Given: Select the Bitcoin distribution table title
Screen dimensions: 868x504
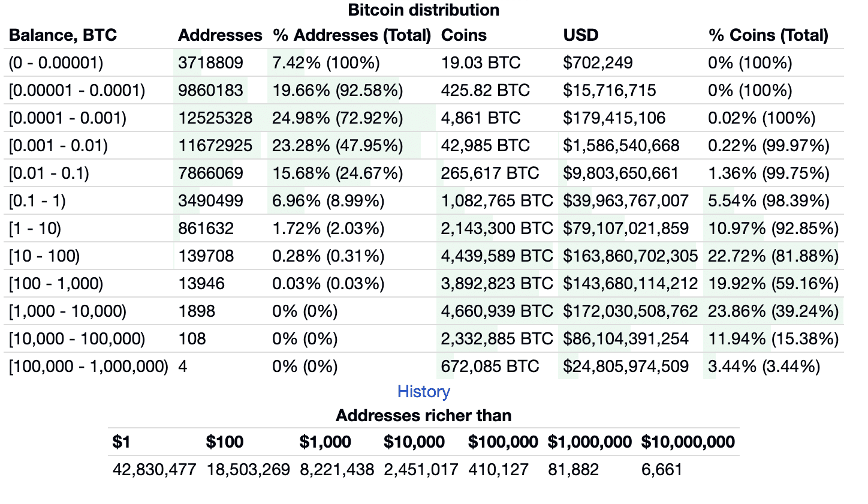Looking at the screenshot, I should pos(424,10).
